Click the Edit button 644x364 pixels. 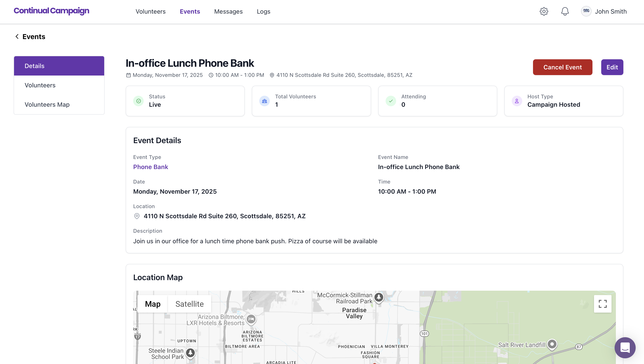612,67
